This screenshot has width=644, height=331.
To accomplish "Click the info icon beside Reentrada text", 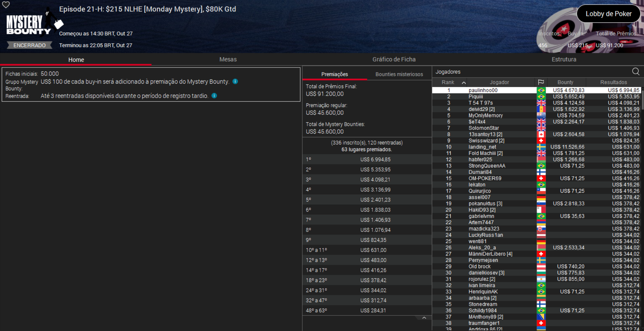I will pyautogui.click(x=214, y=96).
